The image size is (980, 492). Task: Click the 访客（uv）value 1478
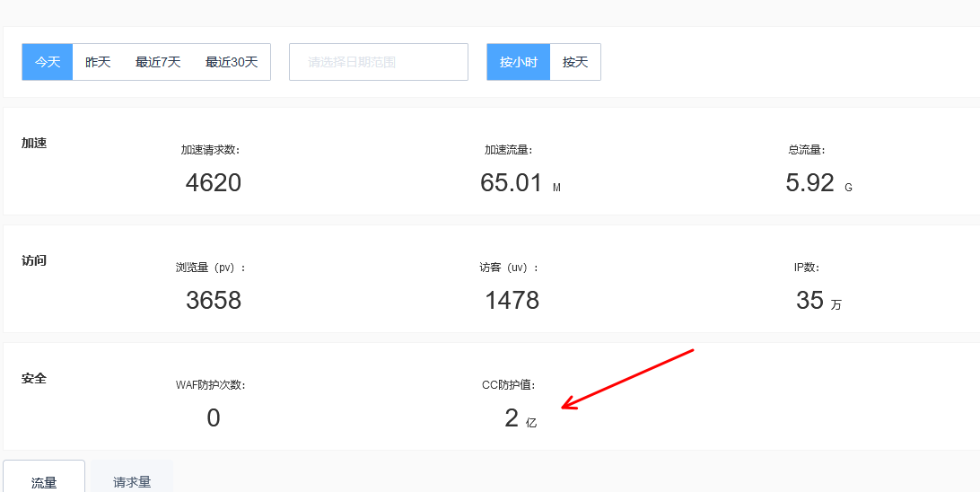(512, 300)
